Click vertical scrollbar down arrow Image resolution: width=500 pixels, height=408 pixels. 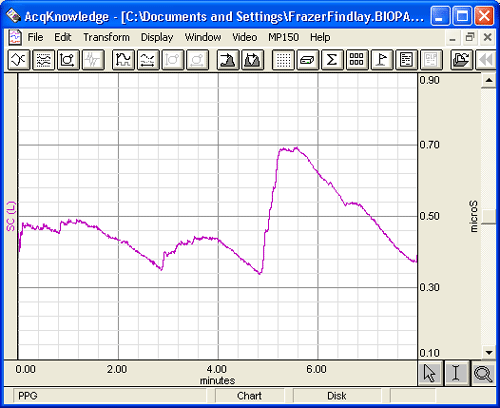pos(489,352)
